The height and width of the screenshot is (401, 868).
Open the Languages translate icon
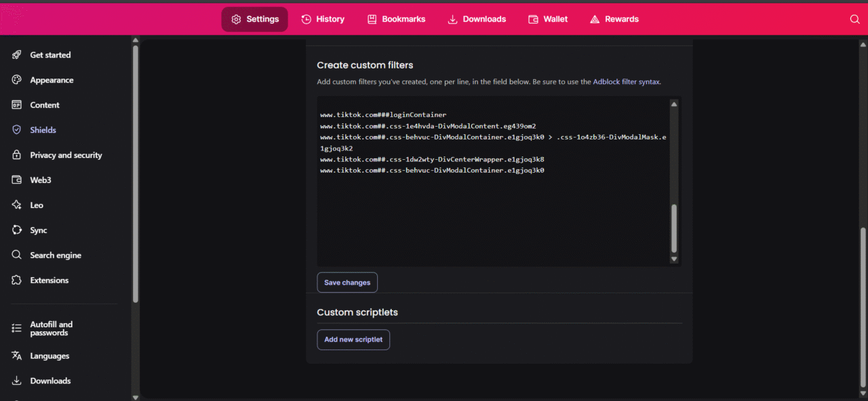(x=17, y=356)
